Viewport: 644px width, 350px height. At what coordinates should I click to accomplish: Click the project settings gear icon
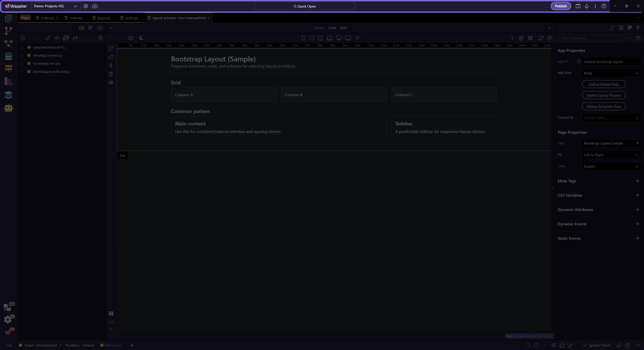(x=86, y=6)
